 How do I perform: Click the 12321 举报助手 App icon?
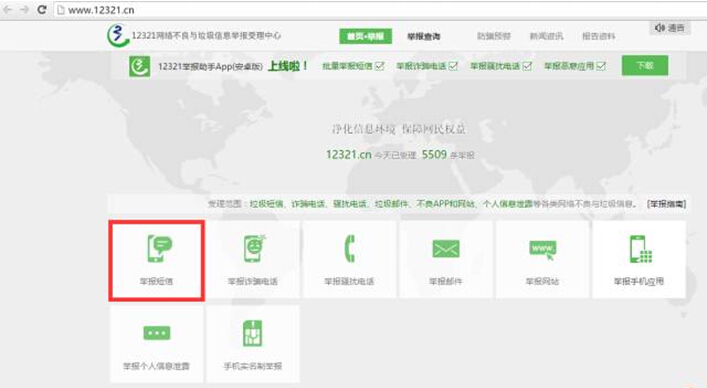[x=139, y=66]
